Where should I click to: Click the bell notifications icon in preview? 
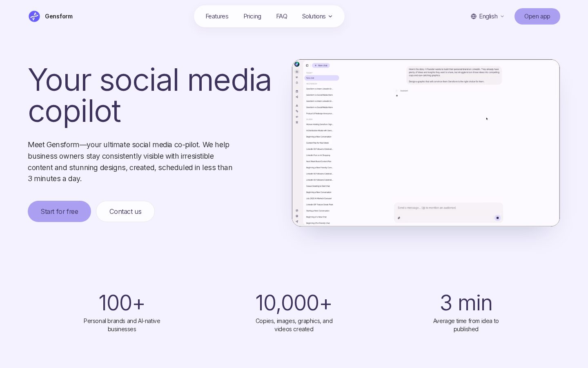coord(297,83)
